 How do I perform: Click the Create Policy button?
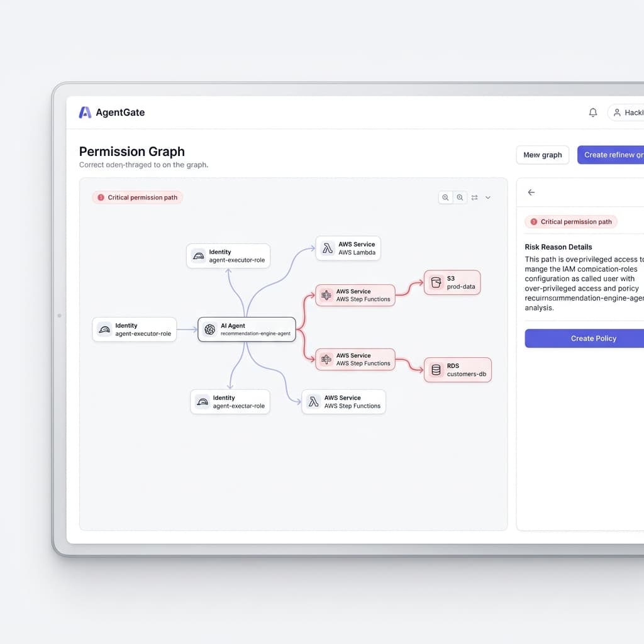[584, 338]
